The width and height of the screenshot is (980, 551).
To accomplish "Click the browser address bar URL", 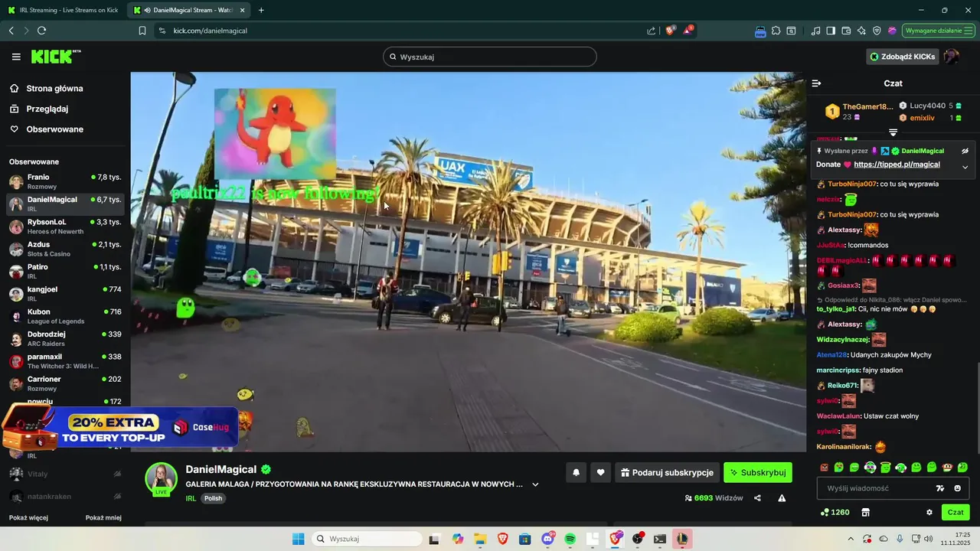I will click(211, 31).
